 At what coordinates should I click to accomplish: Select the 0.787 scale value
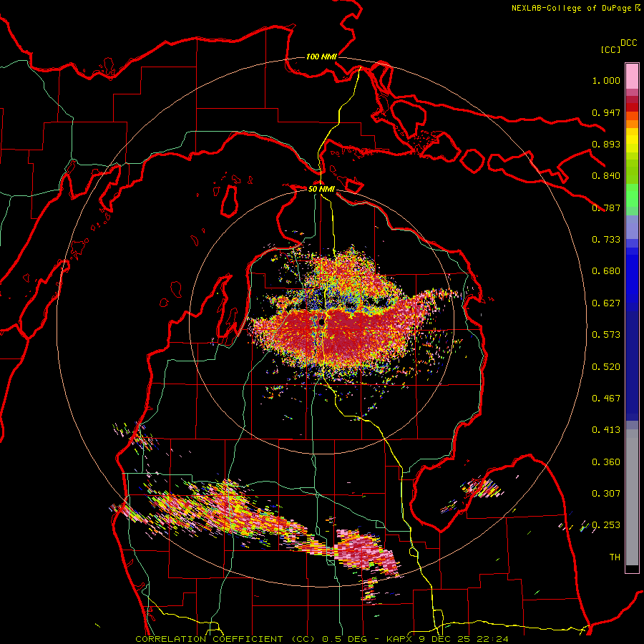[606, 208]
